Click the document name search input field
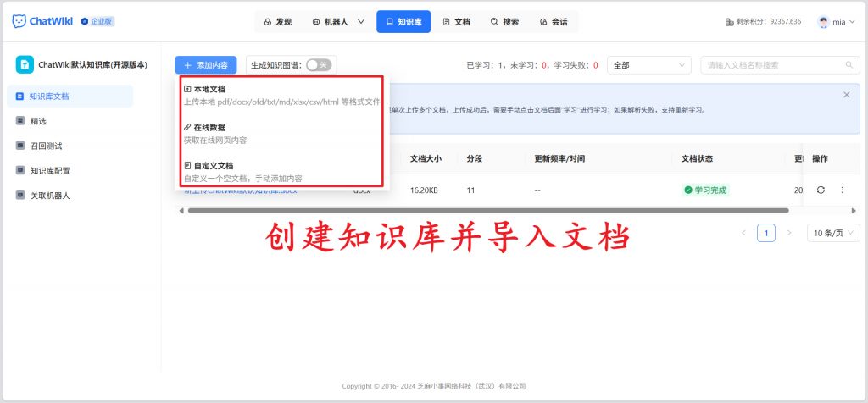Image resolution: width=868 pixels, height=403 pixels. click(x=771, y=65)
